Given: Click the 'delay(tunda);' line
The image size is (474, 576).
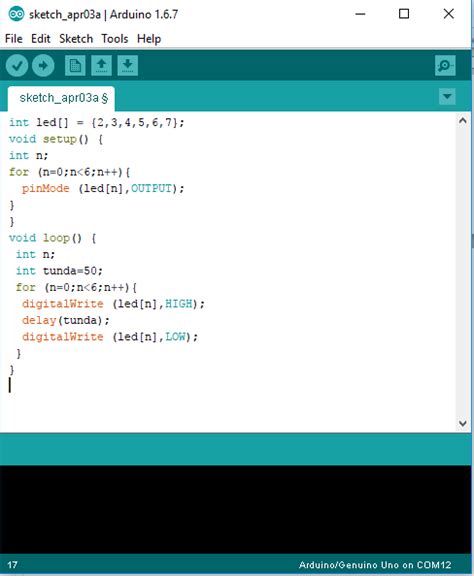Looking at the screenshot, I should coord(66,320).
